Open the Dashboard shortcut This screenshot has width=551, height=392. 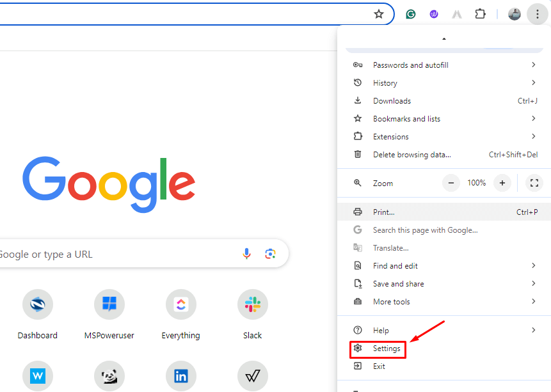38,315
